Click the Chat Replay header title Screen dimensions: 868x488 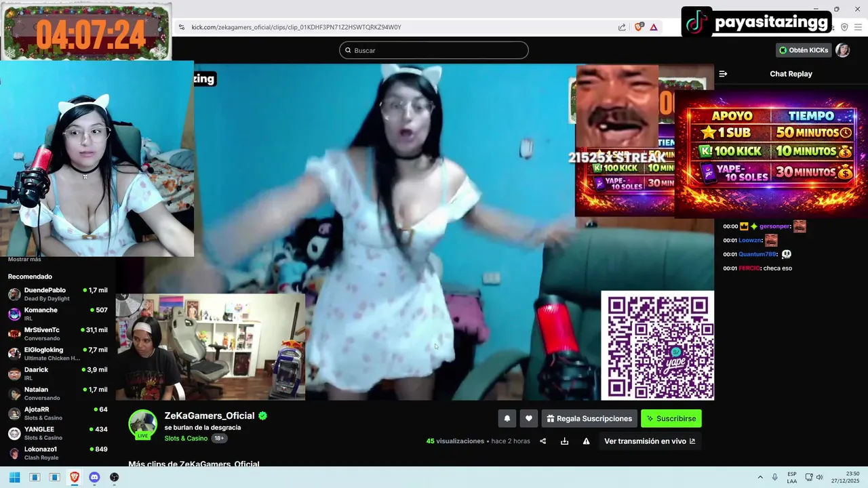[x=791, y=74]
